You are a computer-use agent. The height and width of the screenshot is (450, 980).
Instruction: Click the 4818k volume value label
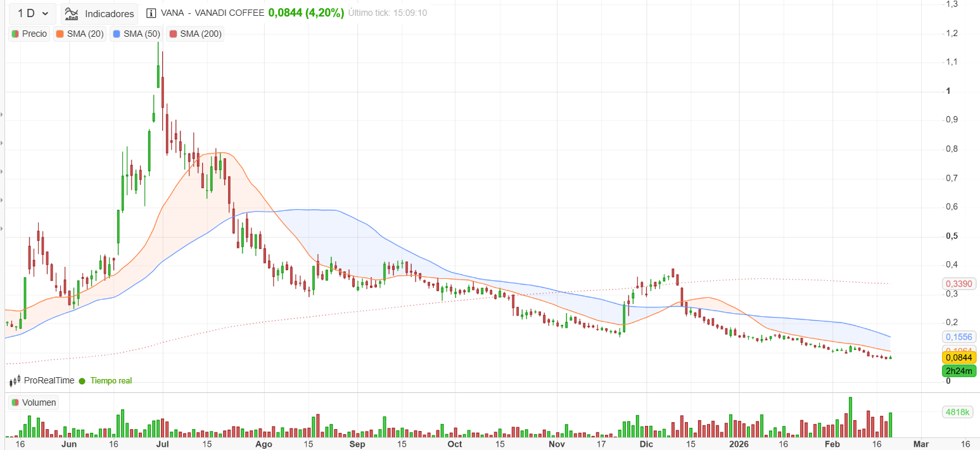[957, 412]
